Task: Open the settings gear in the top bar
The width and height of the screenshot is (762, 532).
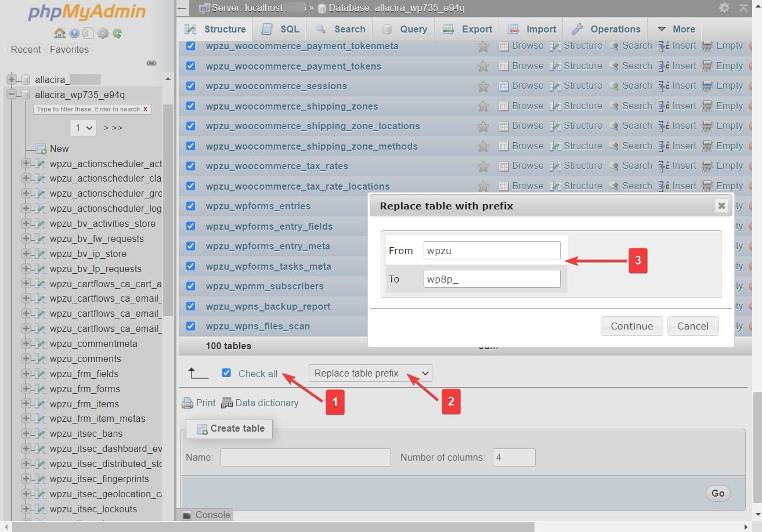Action: (x=724, y=8)
